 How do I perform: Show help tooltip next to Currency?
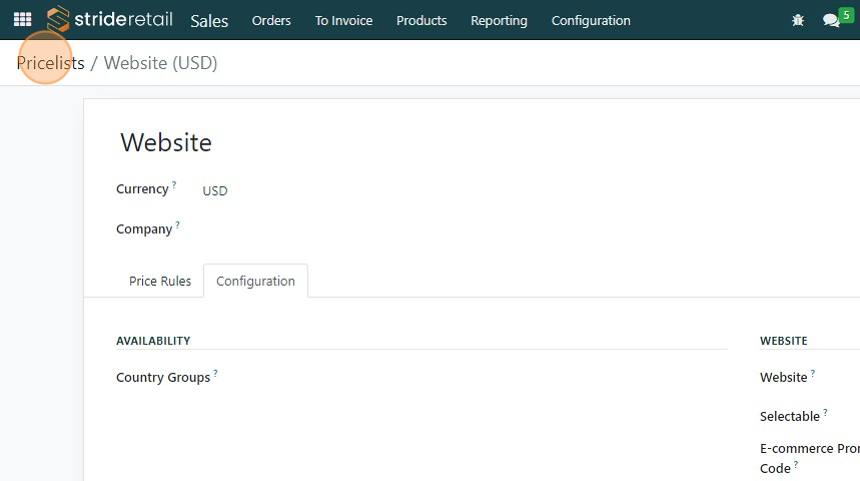coord(174,185)
